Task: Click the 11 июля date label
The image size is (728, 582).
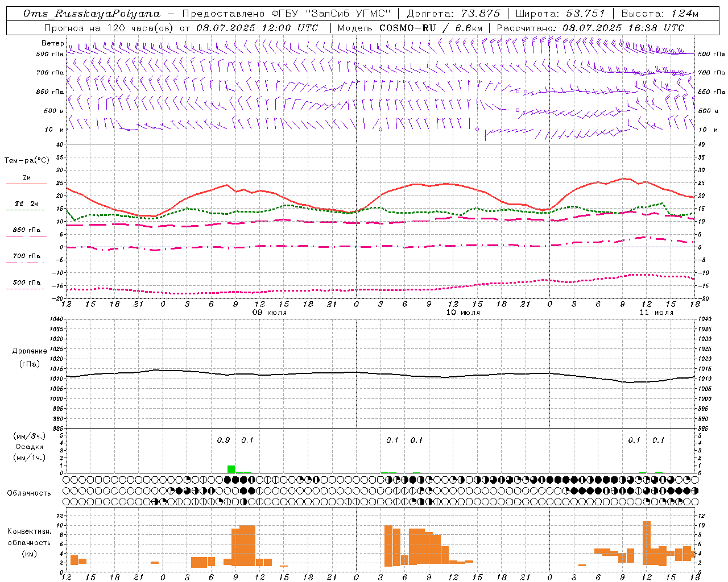Action: pos(656,313)
